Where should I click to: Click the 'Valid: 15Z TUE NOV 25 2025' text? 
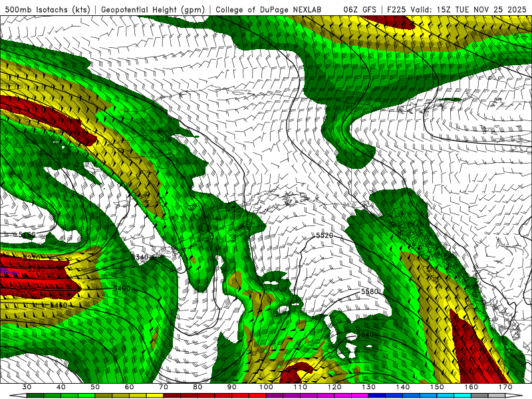click(469, 9)
